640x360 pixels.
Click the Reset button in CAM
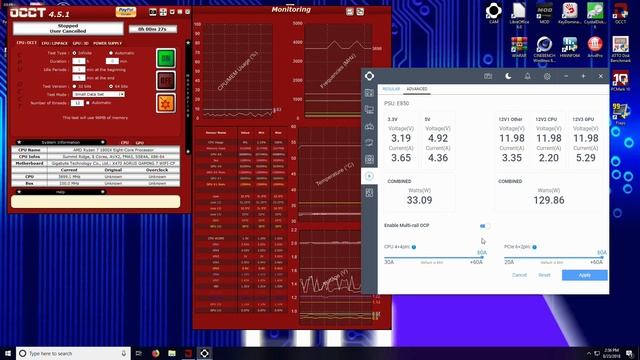point(544,275)
